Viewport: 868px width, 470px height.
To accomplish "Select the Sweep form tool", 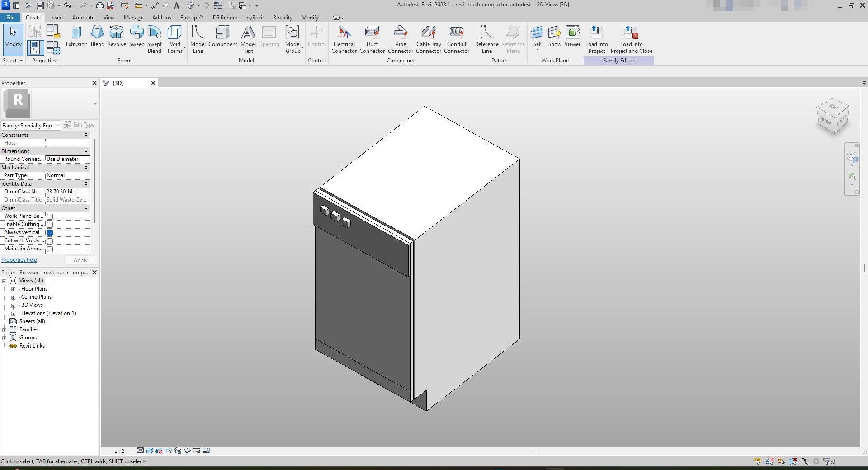I will (137, 36).
